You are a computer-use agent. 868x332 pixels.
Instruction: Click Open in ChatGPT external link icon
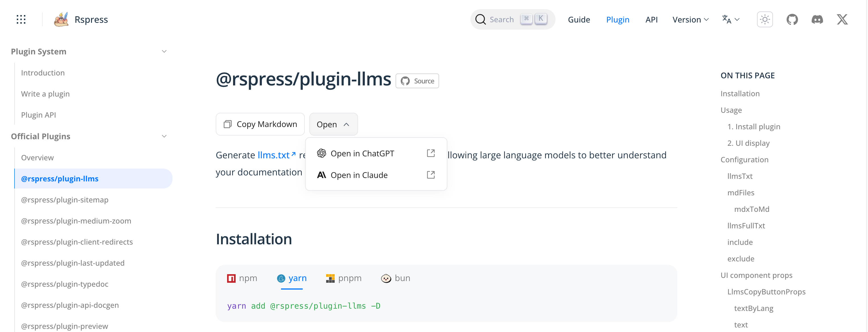coord(431,153)
